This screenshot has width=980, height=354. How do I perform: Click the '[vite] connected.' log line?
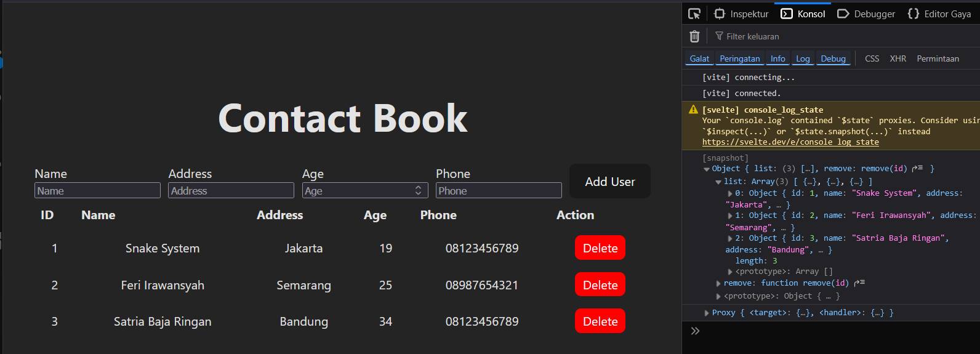point(741,93)
